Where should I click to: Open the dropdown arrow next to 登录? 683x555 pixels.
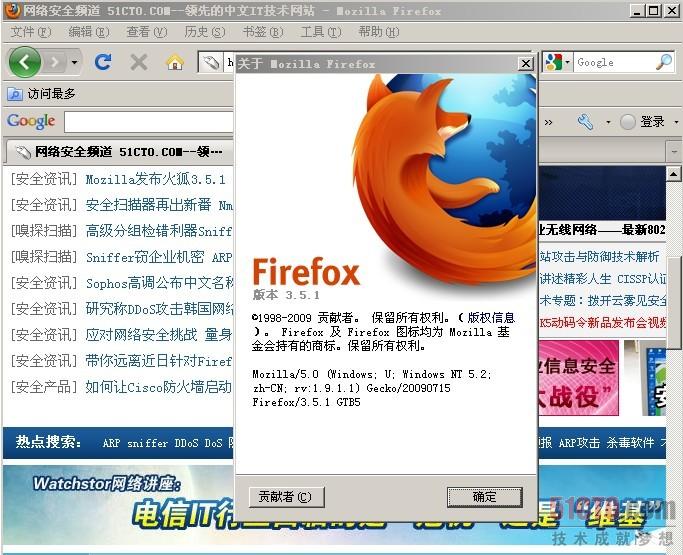pos(676,122)
